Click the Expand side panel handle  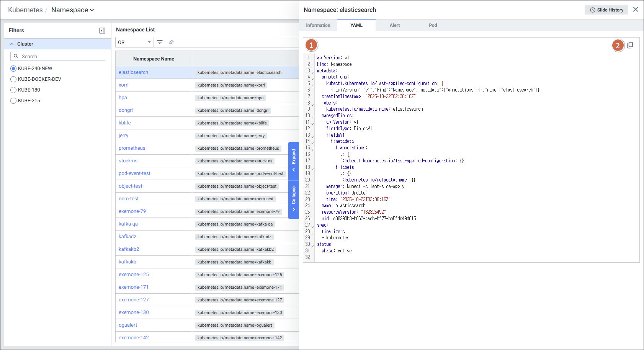pos(294,161)
